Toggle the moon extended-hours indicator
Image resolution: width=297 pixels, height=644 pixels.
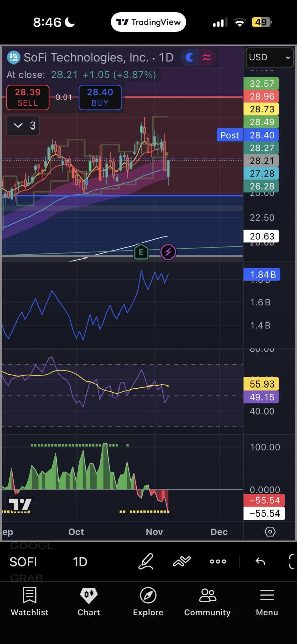tap(190, 57)
